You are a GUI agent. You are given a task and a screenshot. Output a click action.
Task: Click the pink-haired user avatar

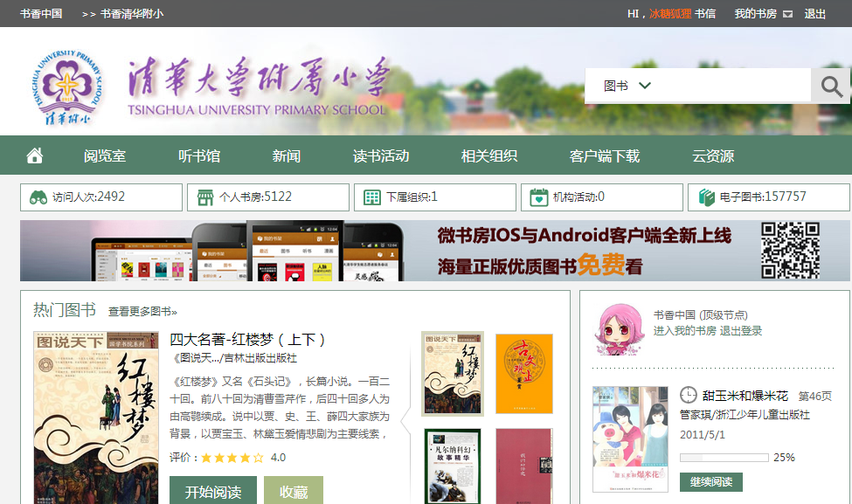(615, 329)
